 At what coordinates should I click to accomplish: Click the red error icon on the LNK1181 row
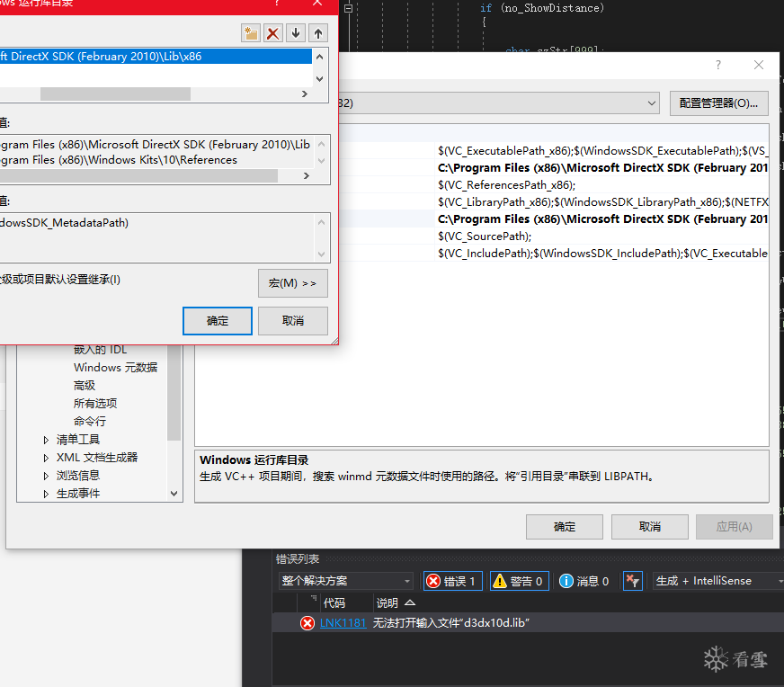tap(307, 623)
